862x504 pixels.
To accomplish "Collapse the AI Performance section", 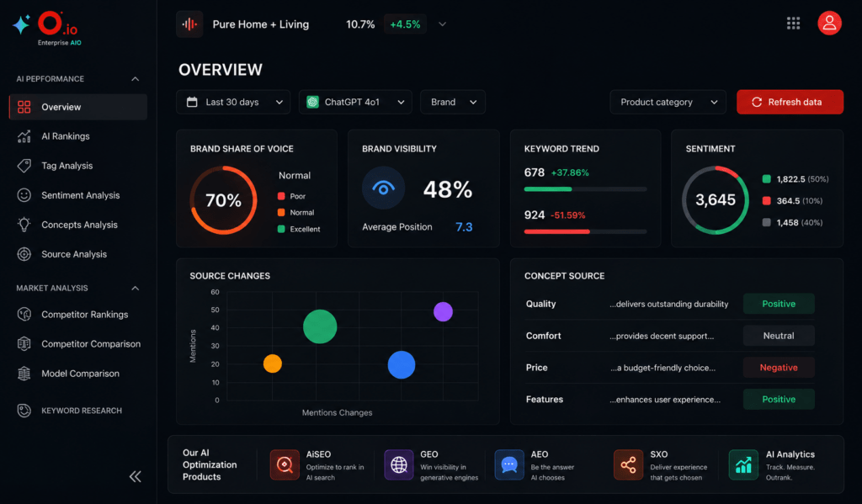I will (136, 79).
